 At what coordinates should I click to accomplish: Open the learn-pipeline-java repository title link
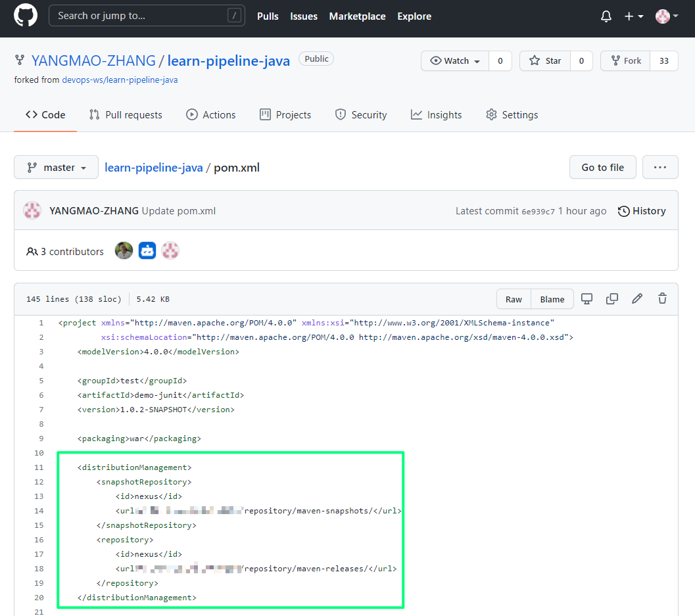[229, 60]
